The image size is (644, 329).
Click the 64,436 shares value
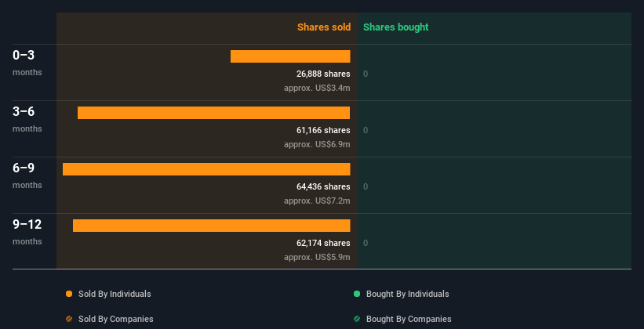[323, 186]
